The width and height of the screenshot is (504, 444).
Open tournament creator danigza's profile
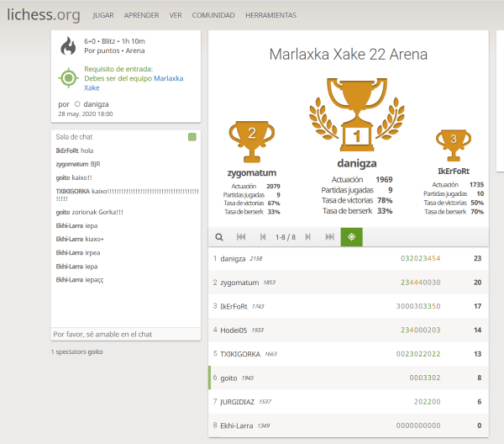96,103
